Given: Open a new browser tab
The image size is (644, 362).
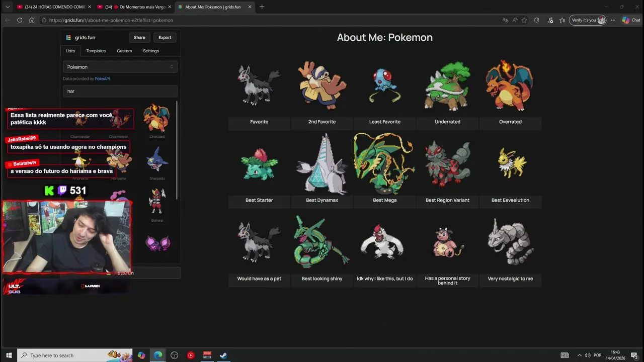Looking at the screenshot, I should click(262, 7).
